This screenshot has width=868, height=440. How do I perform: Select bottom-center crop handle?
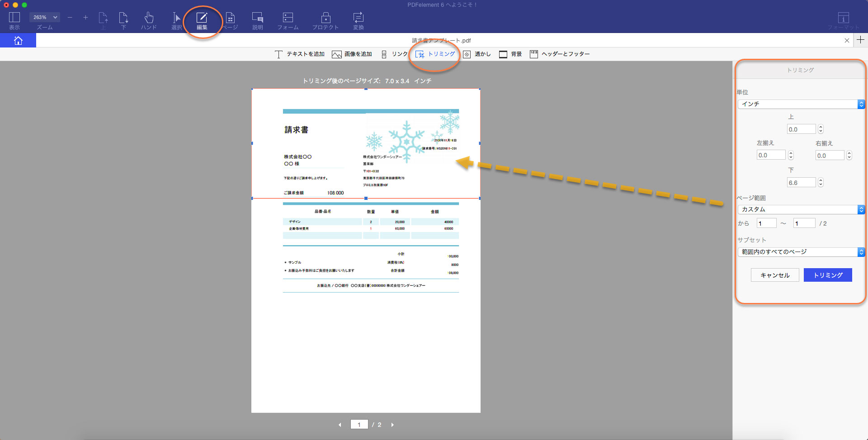[366, 198]
